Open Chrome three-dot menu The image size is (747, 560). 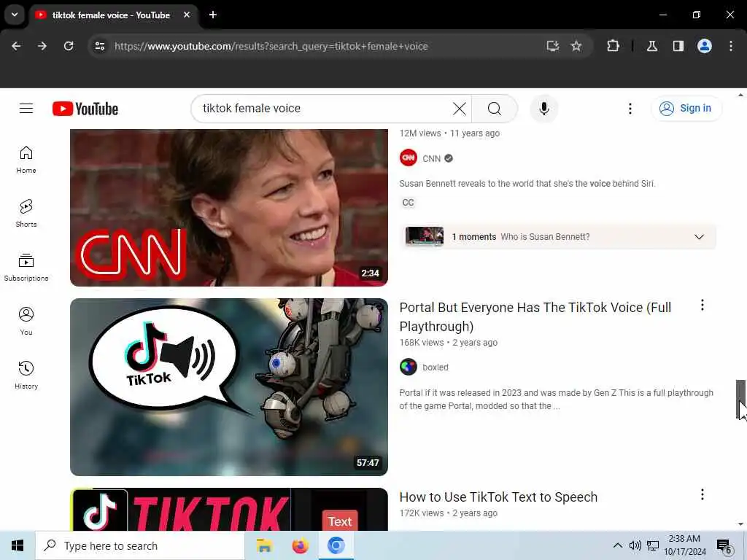[731, 46]
